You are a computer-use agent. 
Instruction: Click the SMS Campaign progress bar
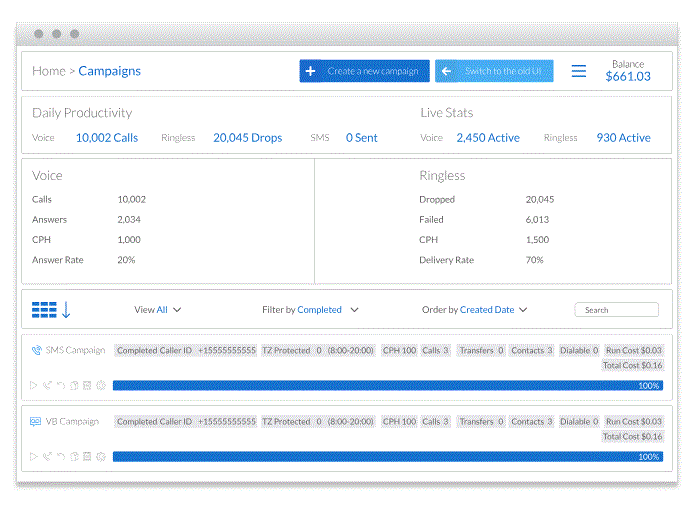pos(388,386)
